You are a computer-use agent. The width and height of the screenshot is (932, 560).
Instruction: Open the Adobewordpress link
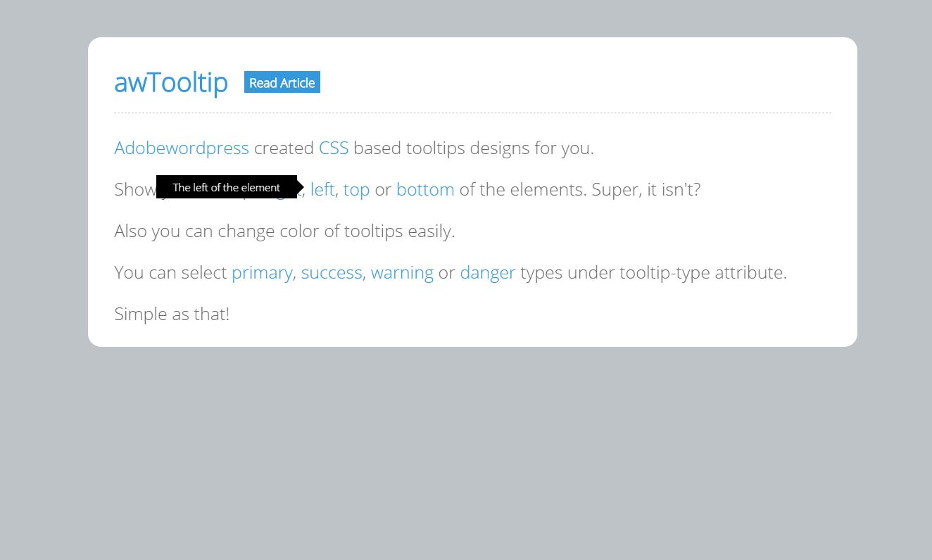(182, 148)
